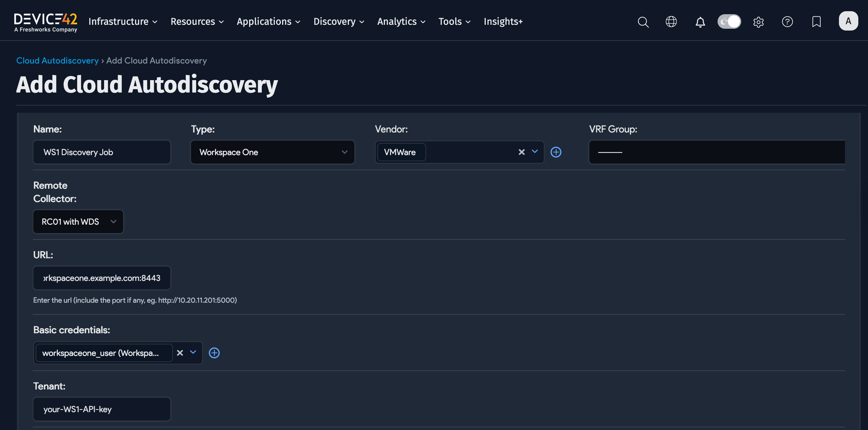
Task: Click the user avatar icon
Action: [848, 21]
